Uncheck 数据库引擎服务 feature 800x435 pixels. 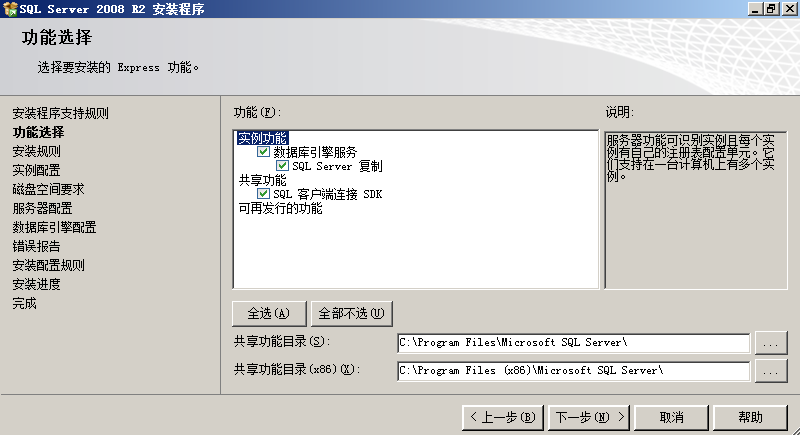click(263, 151)
